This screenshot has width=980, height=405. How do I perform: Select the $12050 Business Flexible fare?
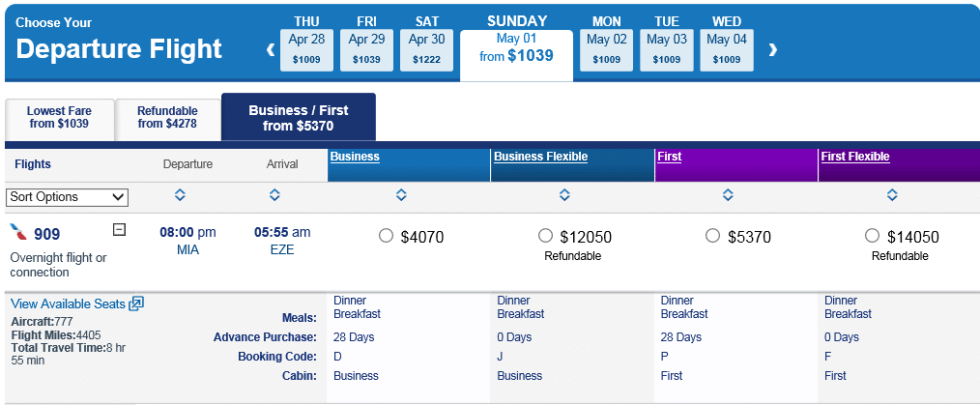click(545, 236)
